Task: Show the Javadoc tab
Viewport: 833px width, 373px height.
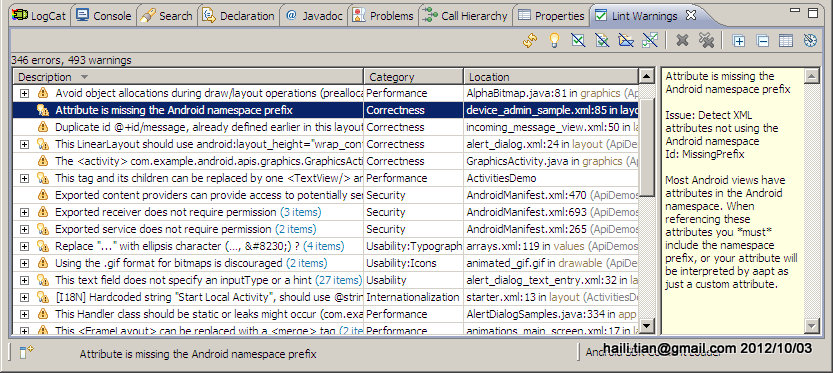Action: (314, 16)
